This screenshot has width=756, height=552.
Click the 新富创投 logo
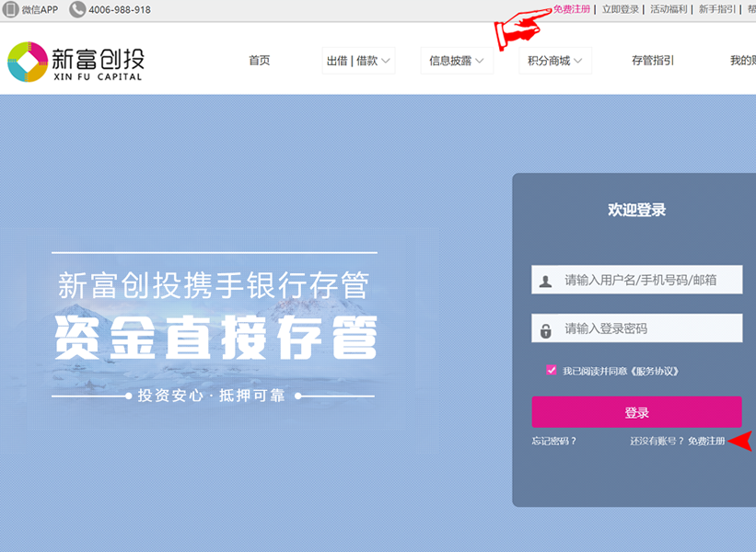(x=76, y=62)
